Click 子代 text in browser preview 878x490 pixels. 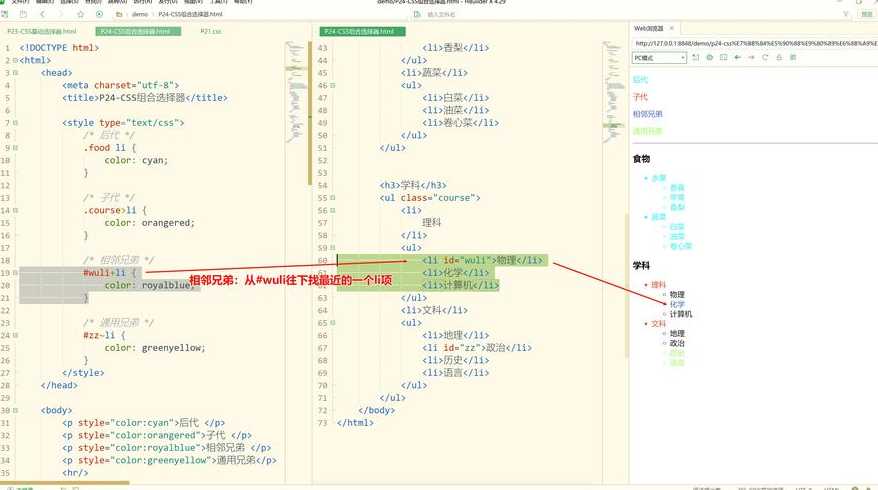[x=640, y=97]
